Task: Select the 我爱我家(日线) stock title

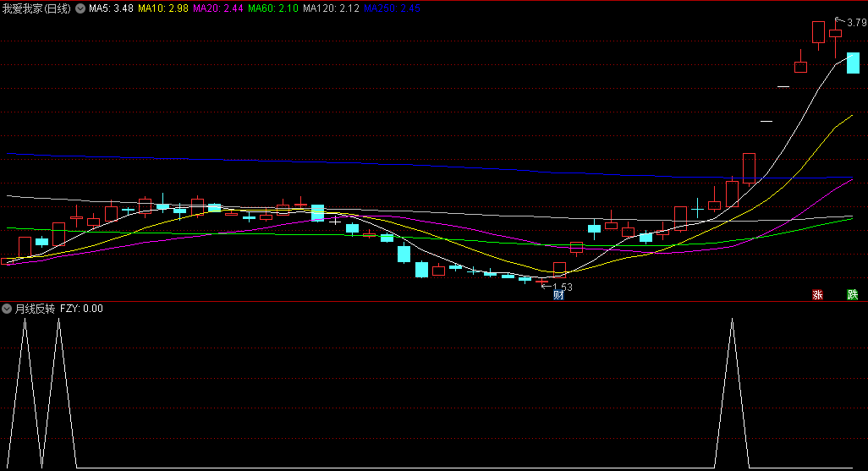Action: [36, 8]
